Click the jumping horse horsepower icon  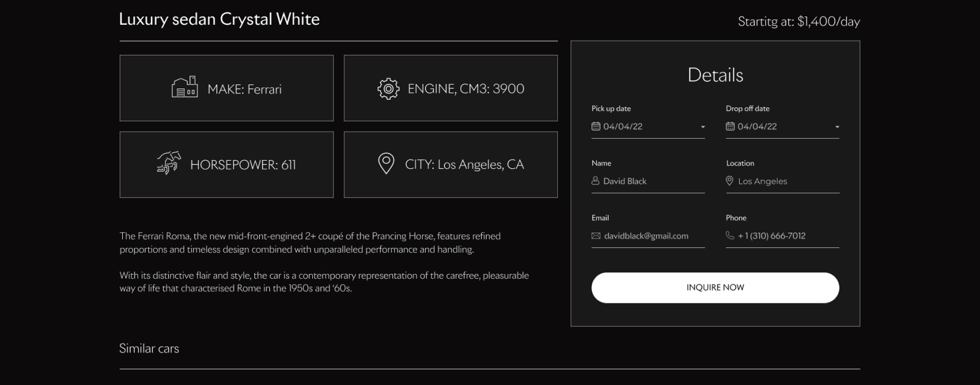click(x=169, y=163)
